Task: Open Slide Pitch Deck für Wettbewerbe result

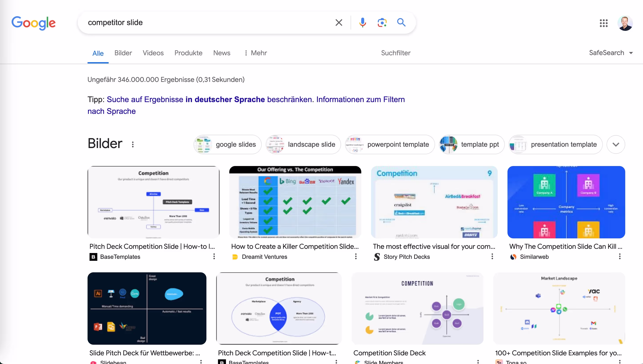Action: pyautogui.click(x=145, y=353)
